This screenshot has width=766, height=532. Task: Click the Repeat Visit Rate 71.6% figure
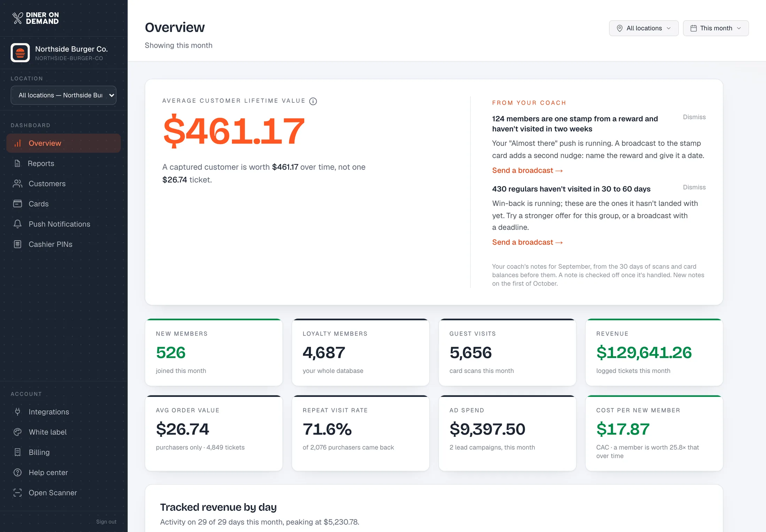tap(327, 429)
